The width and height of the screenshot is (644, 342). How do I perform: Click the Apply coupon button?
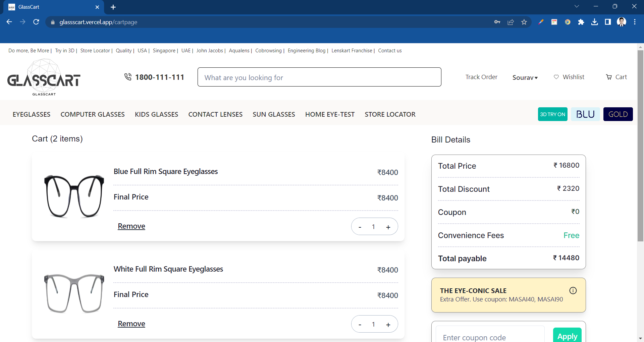click(567, 335)
